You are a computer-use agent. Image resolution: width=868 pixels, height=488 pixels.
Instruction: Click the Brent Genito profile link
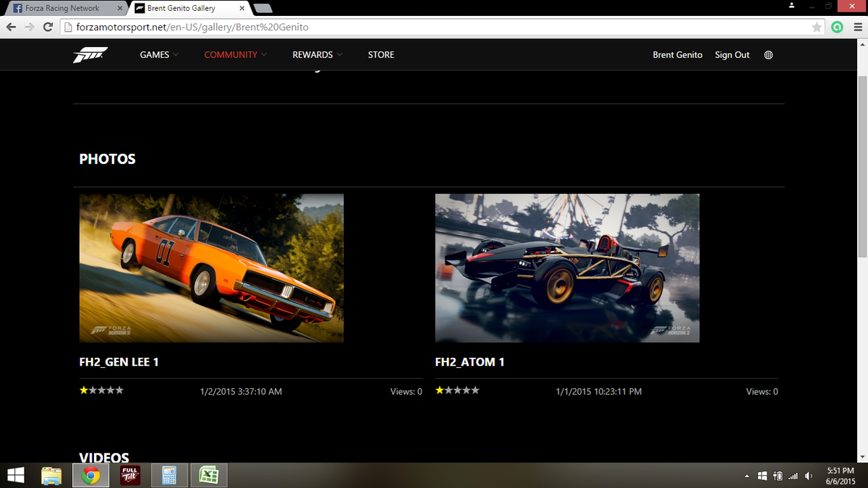tap(677, 55)
